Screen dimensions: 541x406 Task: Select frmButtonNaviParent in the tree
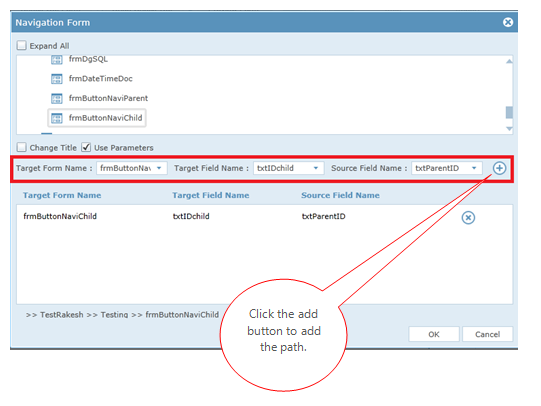[x=108, y=98]
